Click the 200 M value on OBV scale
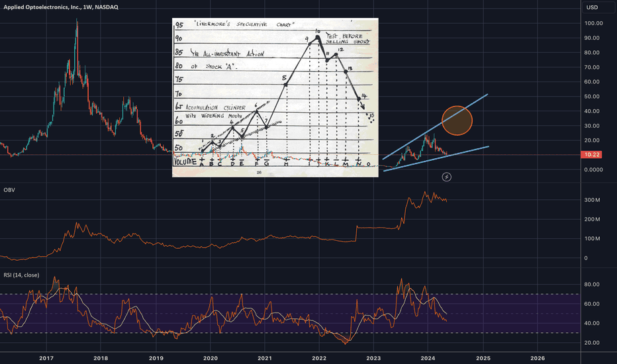 592,219
